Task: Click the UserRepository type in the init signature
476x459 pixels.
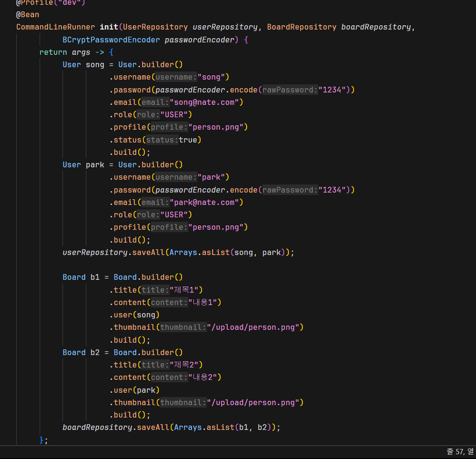Action: [x=155, y=27]
